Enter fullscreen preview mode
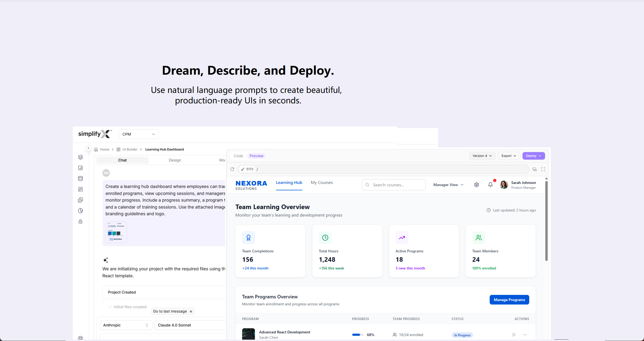Screen dimensions: 644x341 543,169
